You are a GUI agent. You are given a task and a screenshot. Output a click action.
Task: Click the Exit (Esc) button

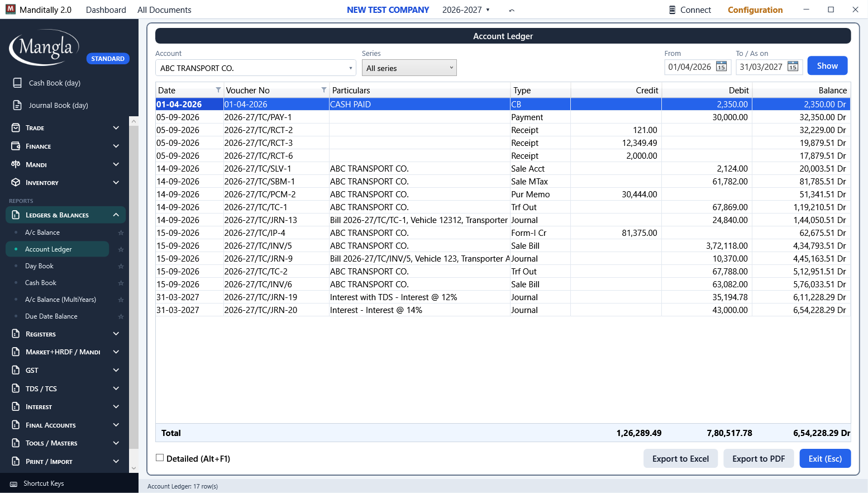tap(825, 458)
